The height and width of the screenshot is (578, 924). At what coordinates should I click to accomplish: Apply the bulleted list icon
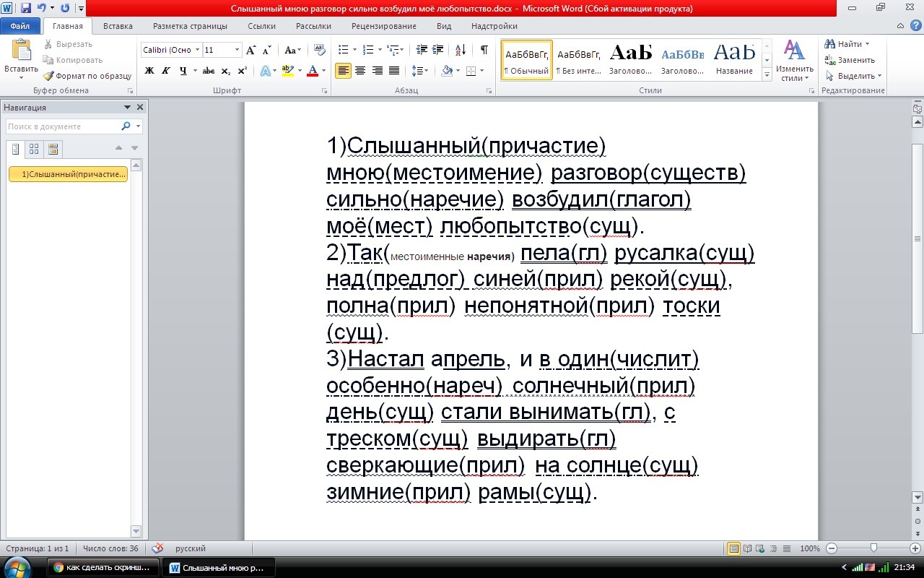click(344, 50)
